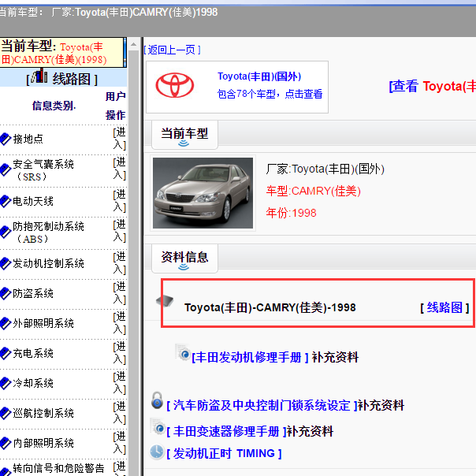Viewport: 476px width, 476px height.
Task: Open 进入 link for 防盗系统
Action: tap(120, 293)
